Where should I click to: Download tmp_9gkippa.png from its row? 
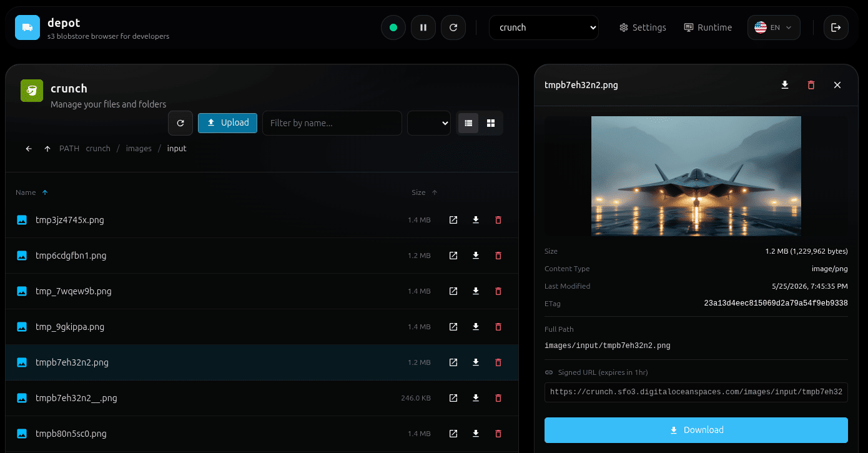(x=476, y=327)
